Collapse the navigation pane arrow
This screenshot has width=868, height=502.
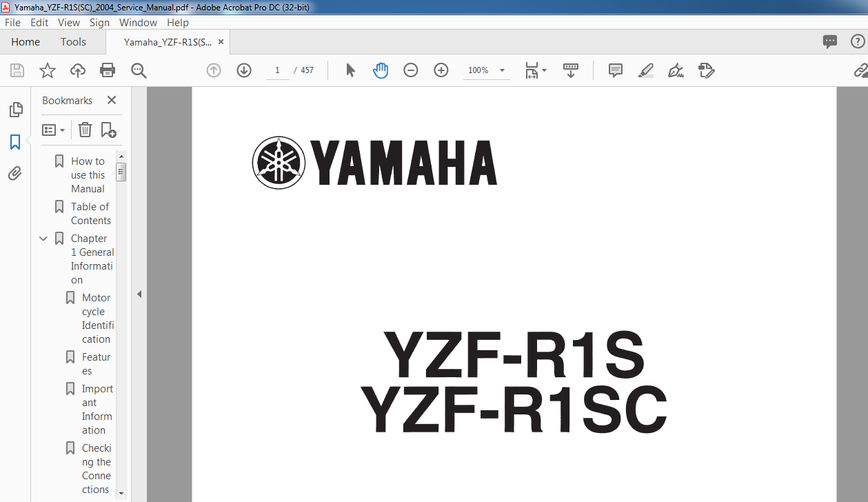(139, 294)
